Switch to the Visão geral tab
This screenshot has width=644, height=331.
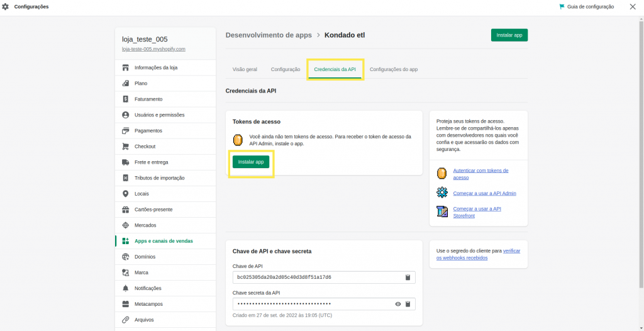pyautogui.click(x=245, y=69)
